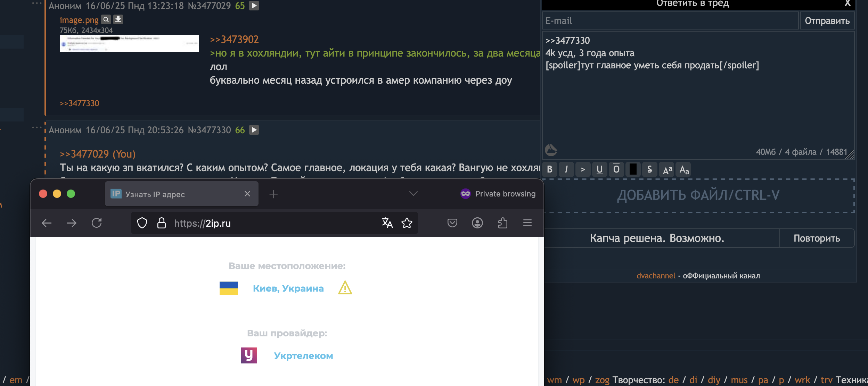Open the image.png thumbnail preview
This screenshot has height=386, width=868.
click(129, 43)
